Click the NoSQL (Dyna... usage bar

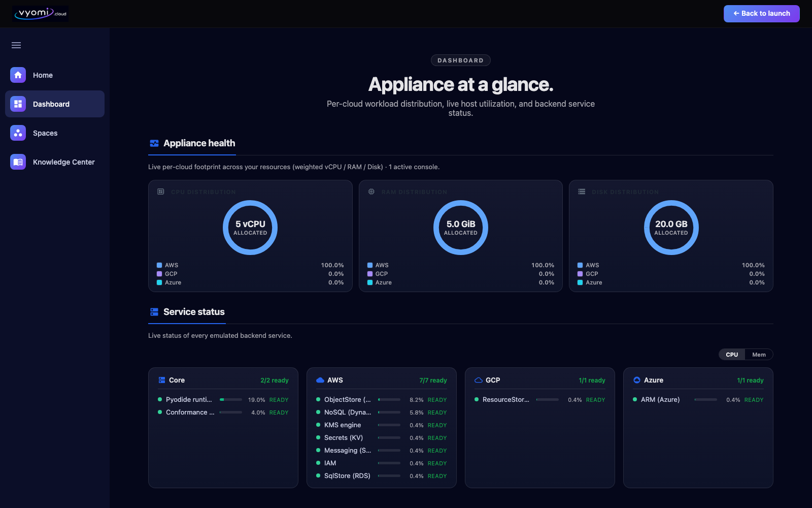click(x=389, y=412)
